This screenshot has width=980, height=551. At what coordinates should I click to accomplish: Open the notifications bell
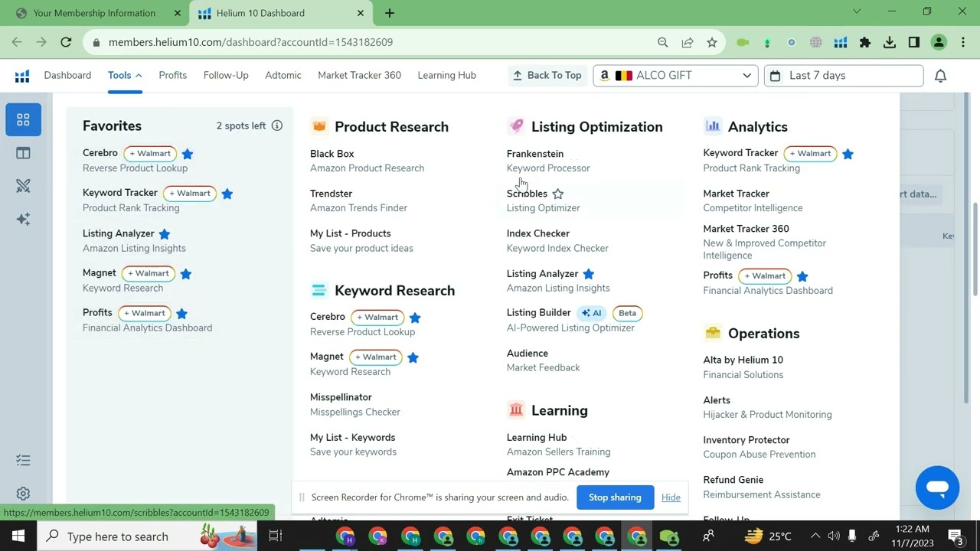(x=940, y=76)
